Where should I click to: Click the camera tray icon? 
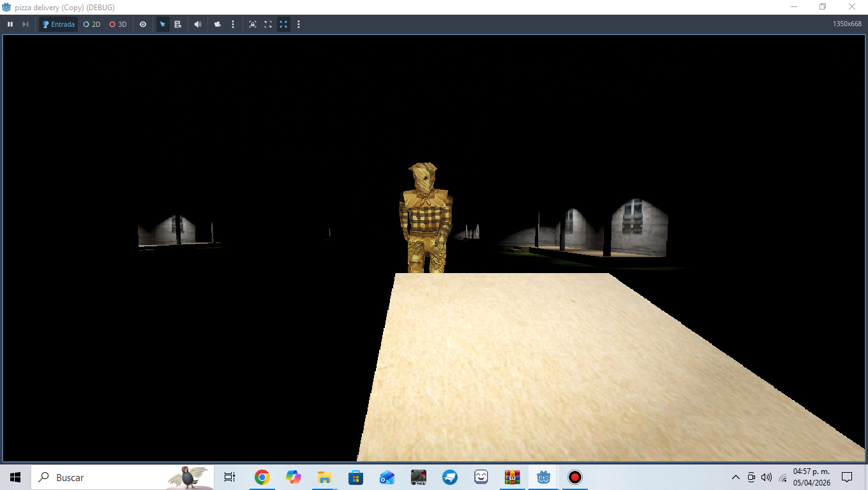pos(751,477)
